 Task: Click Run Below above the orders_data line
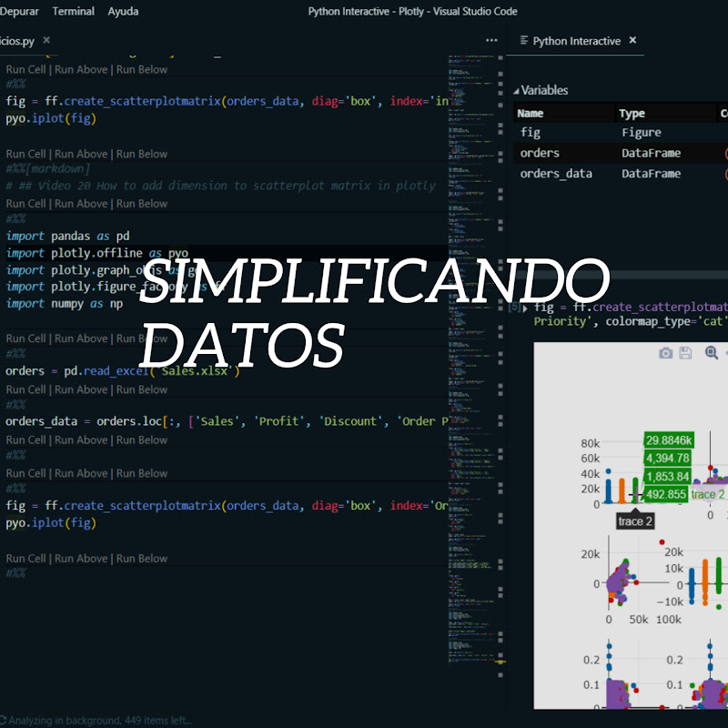[142, 389]
